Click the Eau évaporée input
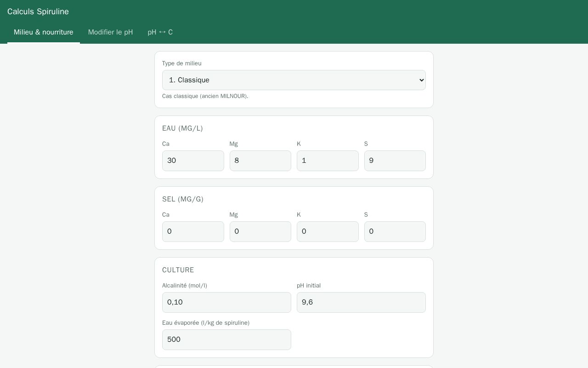 [x=226, y=339]
